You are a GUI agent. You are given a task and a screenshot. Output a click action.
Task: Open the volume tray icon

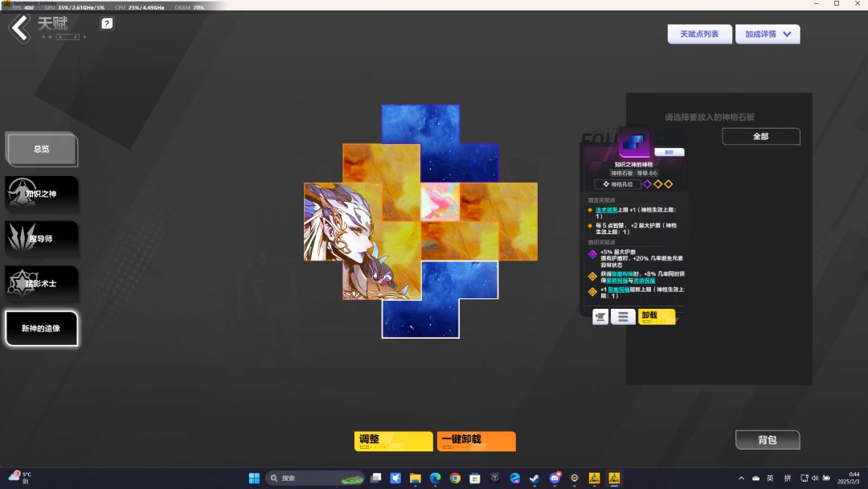(815, 478)
